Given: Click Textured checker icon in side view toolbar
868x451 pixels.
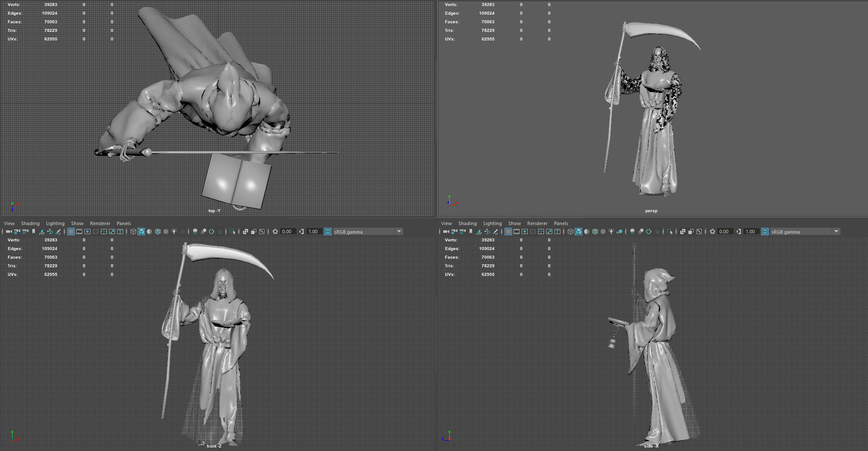Looking at the screenshot, I should (x=603, y=232).
